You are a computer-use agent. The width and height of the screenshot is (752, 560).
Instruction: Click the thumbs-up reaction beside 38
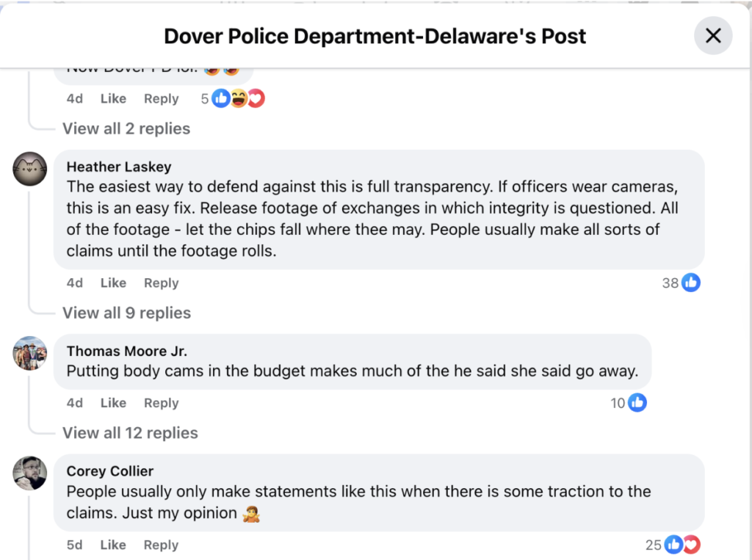tap(690, 283)
